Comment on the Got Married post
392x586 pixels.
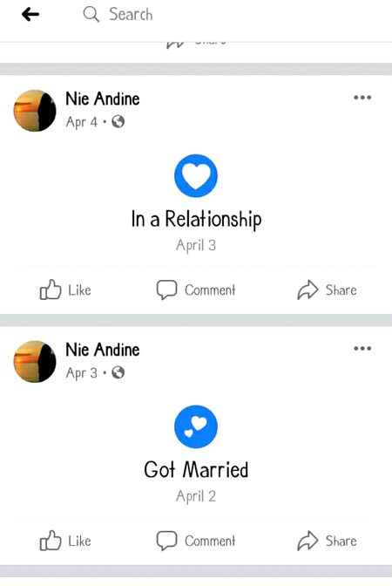pyautogui.click(x=196, y=541)
